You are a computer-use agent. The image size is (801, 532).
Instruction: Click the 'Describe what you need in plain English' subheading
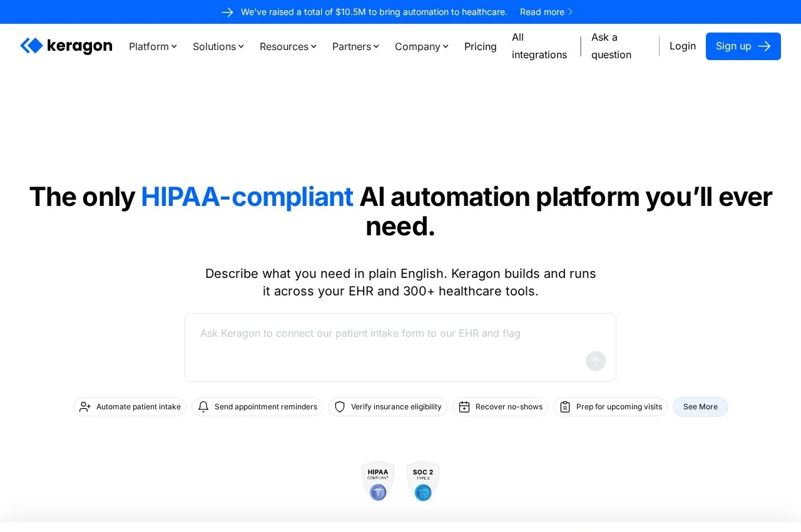(400, 282)
